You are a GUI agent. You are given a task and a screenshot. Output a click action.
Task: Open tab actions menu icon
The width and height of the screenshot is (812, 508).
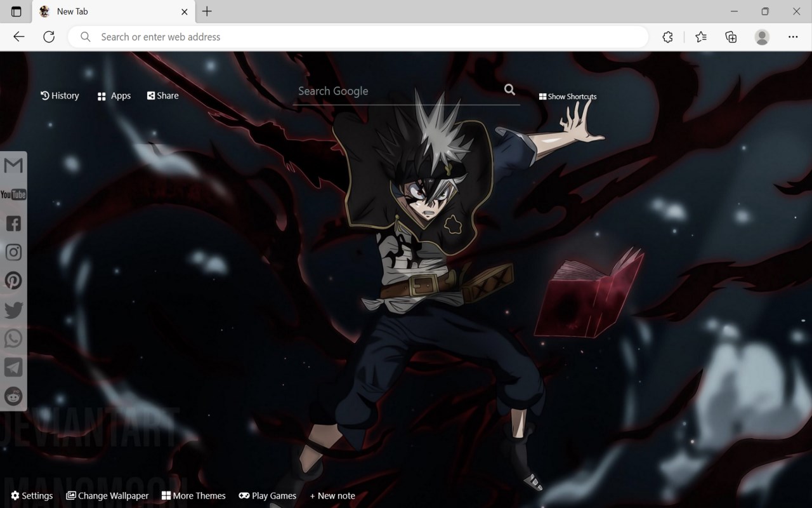(x=16, y=11)
